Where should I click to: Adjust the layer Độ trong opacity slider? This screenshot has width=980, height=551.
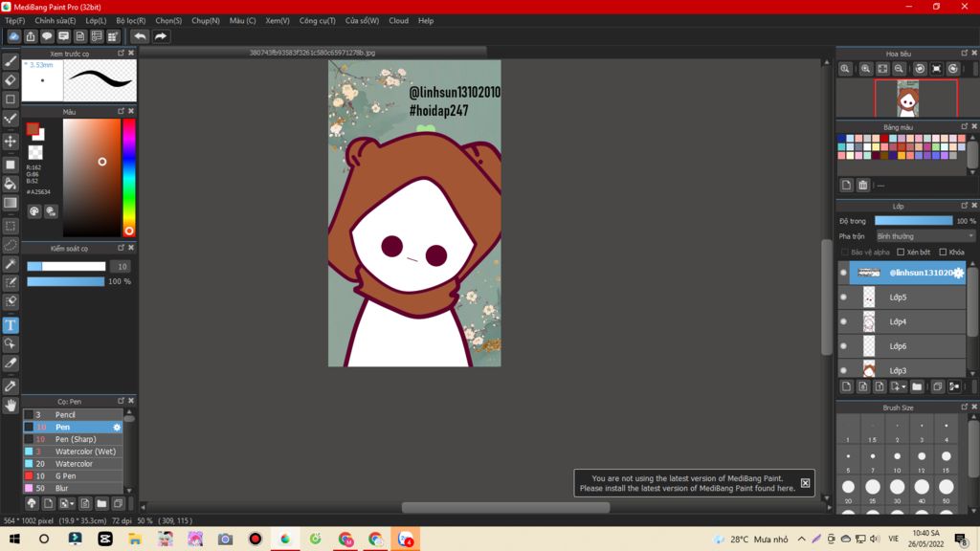(x=913, y=221)
